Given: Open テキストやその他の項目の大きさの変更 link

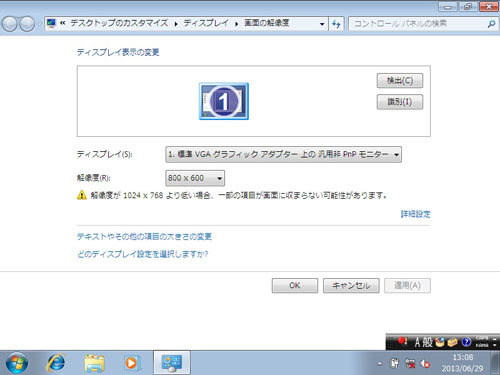Looking at the screenshot, I should pos(144,236).
